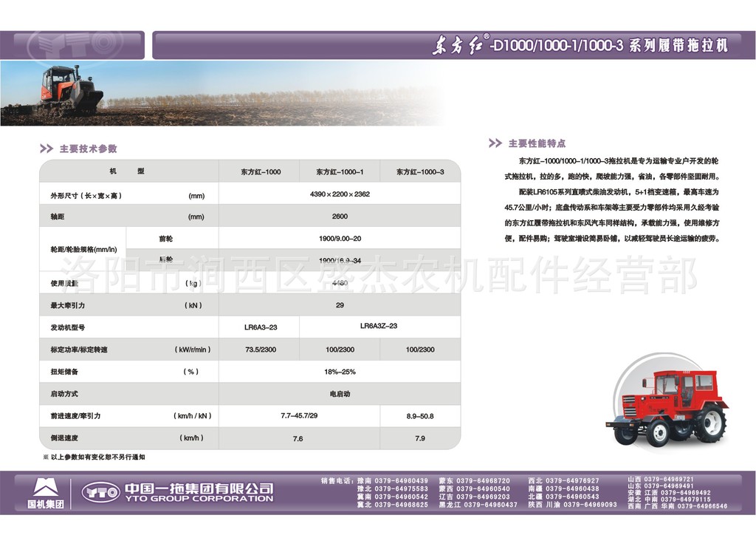Screen dimensions: 756x535
Task: Click 100/2300 under the 东方红-1000-3 column
Action: coord(420,350)
